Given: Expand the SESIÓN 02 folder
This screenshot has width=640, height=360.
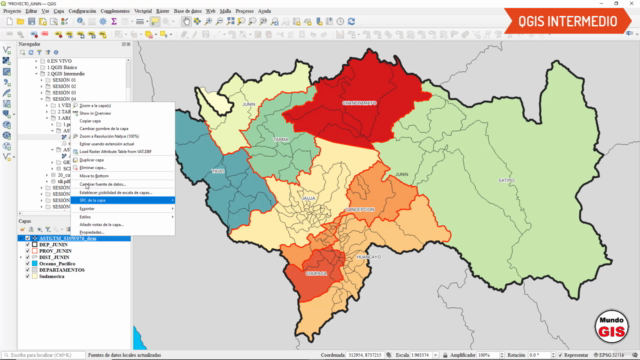Looking at the screenshot, I should click(42, 87).
